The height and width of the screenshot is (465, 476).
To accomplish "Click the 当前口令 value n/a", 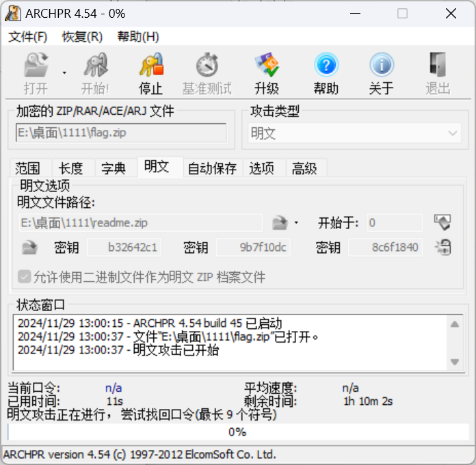I will click(114, 388).
